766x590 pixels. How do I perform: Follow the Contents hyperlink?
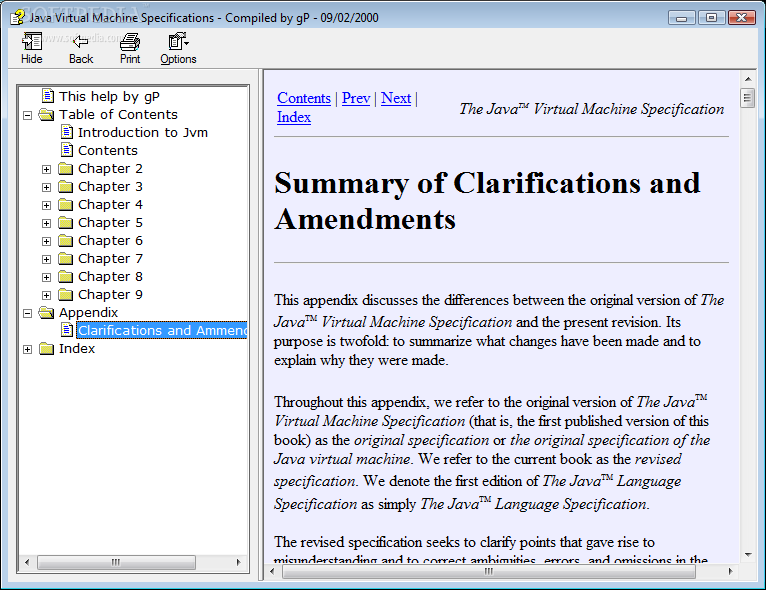(x=304, y=98)
